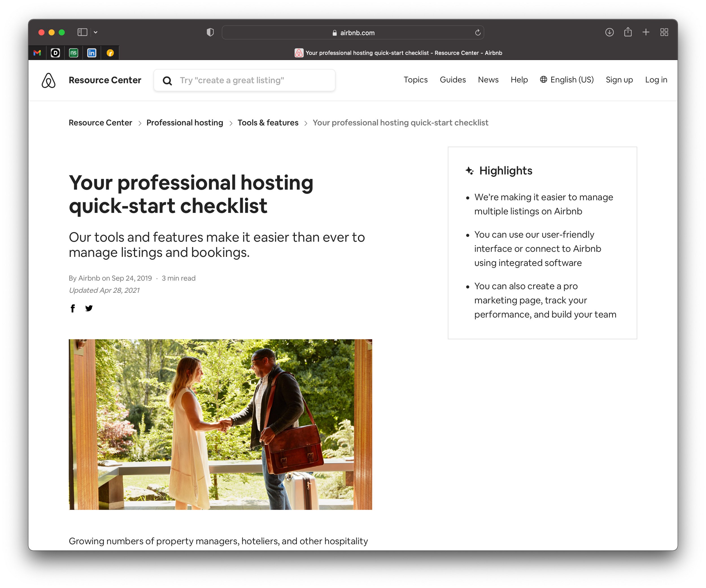The width and height of the screenshot is (706, 588).
Task: Open the Gmail pinned tab
Action: (37, 53)
